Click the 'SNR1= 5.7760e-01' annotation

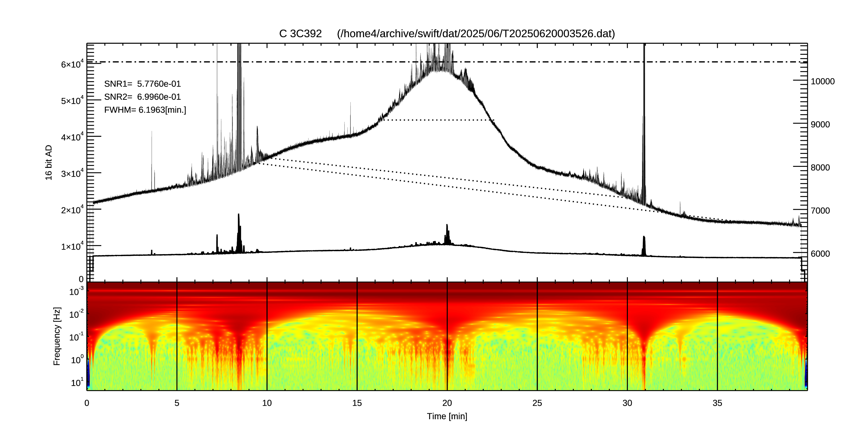pyautogui.click(x=142, y=84)
